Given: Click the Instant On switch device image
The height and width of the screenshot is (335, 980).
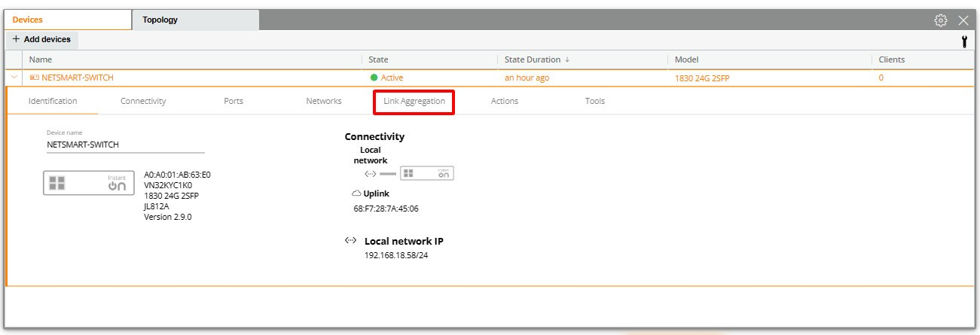Looking at the screenshot, I should point(88,183).
